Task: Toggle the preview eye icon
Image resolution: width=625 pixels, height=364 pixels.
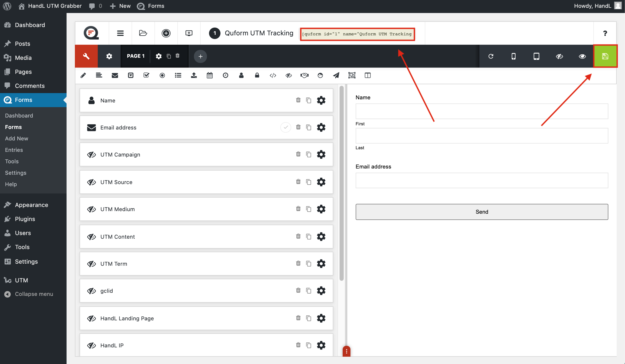Action: (582, 56)
